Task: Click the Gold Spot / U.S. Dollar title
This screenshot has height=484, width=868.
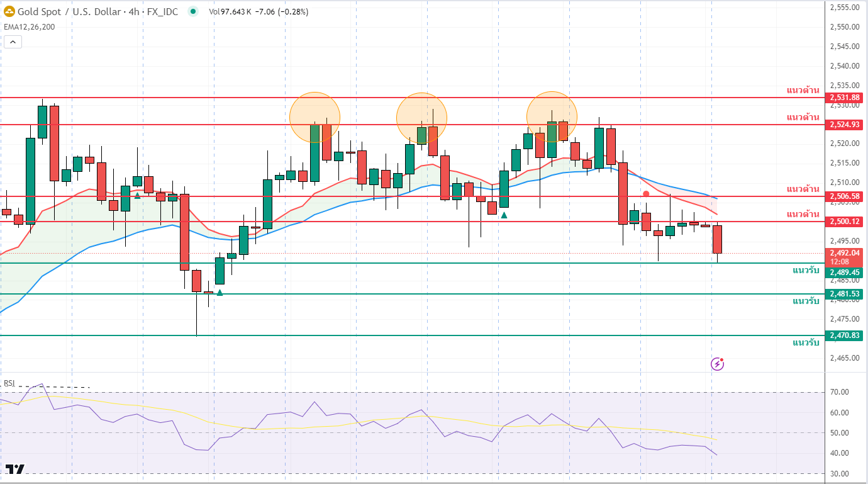Action: (70, 11)
